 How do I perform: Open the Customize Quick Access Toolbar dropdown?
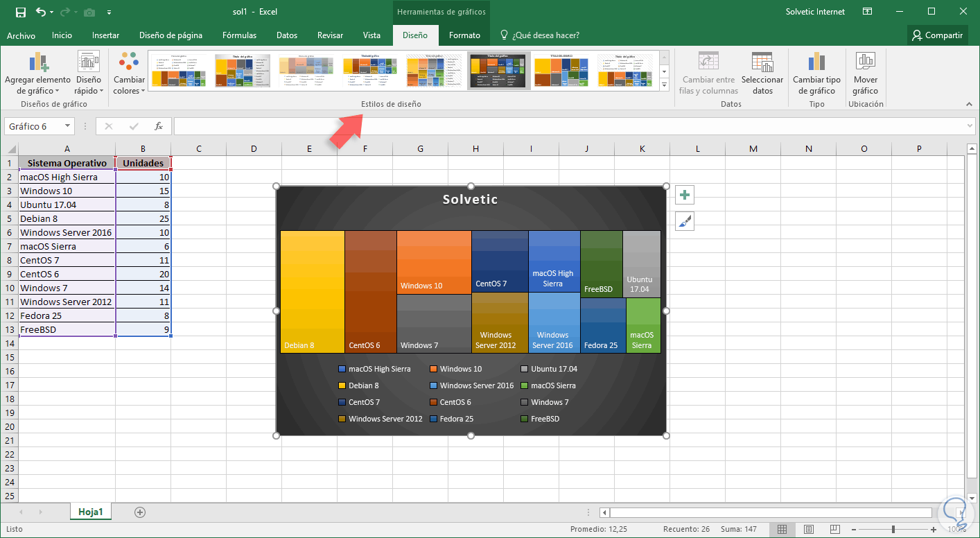(x=110, y=12)
